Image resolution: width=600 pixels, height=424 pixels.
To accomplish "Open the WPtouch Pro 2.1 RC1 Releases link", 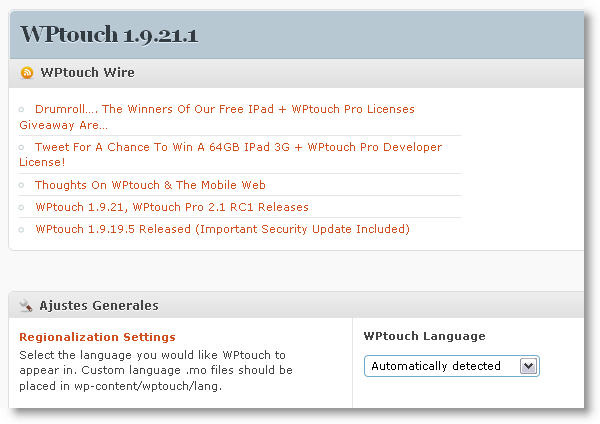I will [x=172, y=207].
